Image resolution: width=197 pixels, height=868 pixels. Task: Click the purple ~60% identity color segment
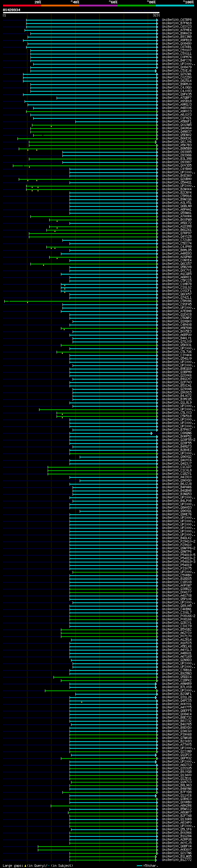pyautogui.click(x=98, y=6)
